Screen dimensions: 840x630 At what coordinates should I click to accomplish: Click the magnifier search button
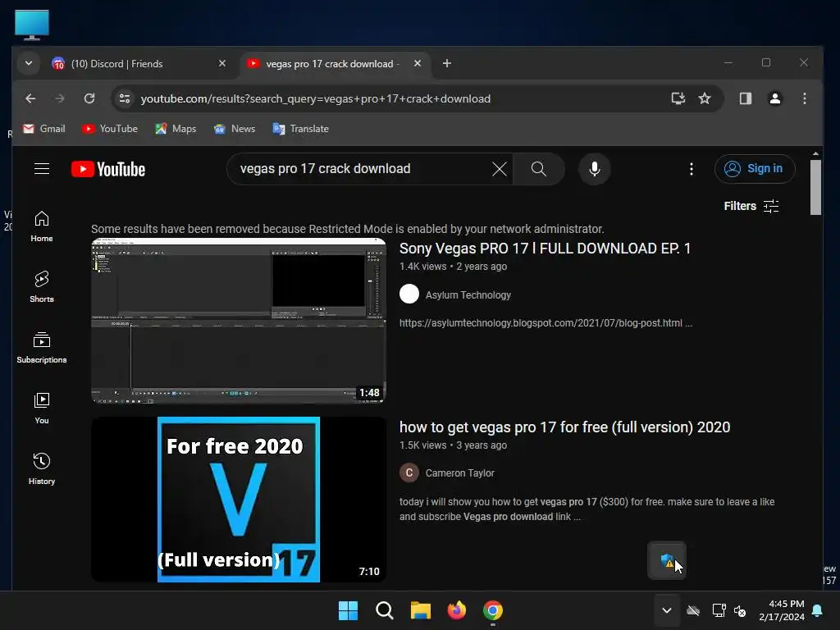[x=538, y=169]
